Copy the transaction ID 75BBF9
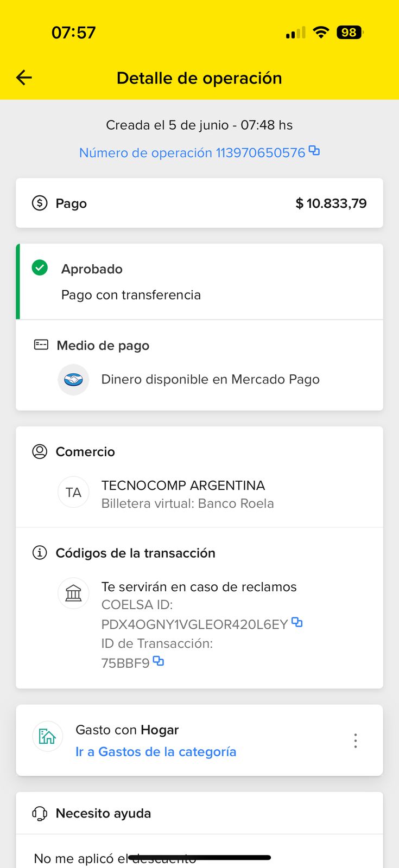 coord(159,661)
